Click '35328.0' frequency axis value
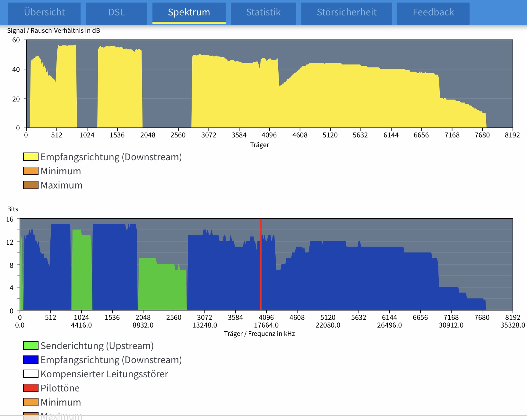The image size is (527, 420). pos(513,325)
